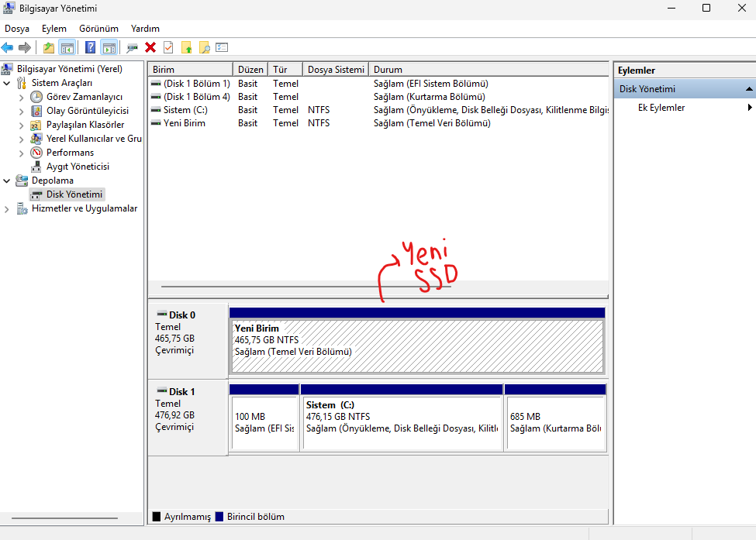This screenshot has width=756, height=540.
Task: Click the Paylaşılan Klasörler icon
Action: (36, 126)
